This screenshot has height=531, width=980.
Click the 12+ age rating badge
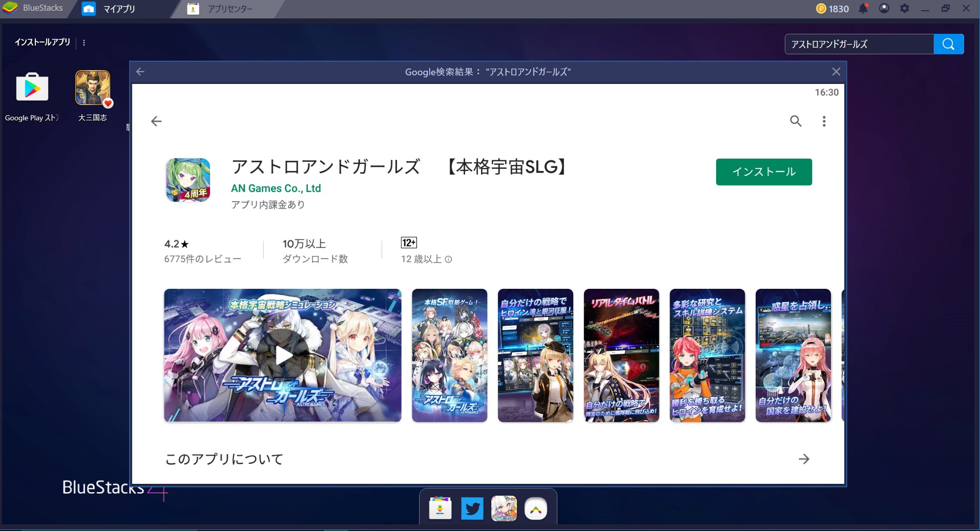[x=409, y=243]
